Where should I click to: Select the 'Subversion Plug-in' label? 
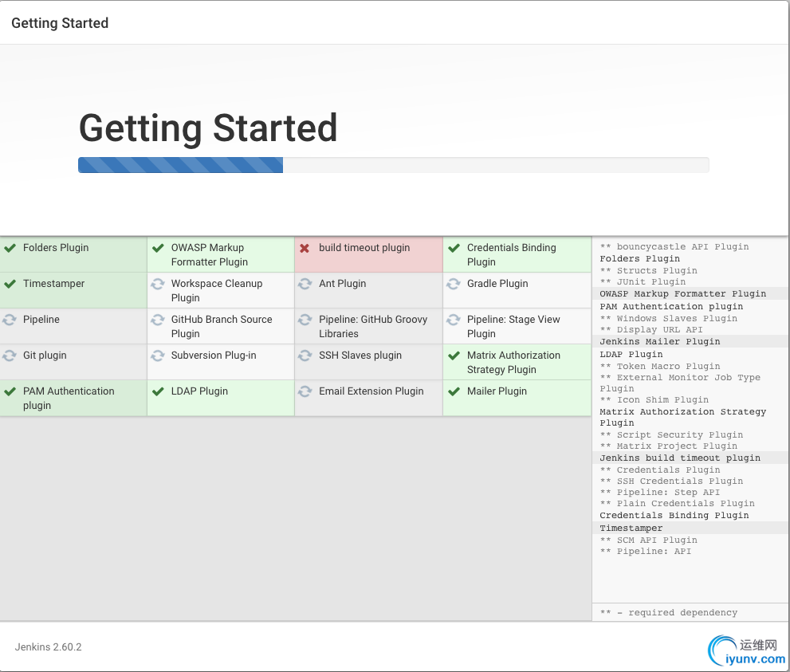coord(214,356)
